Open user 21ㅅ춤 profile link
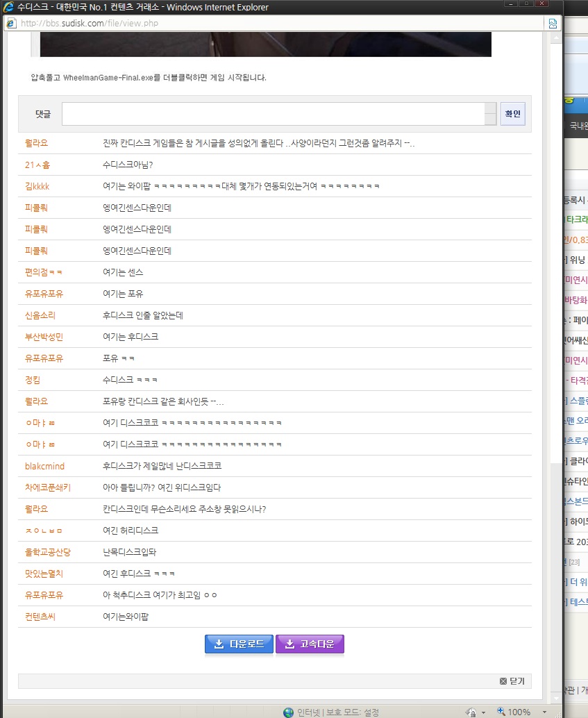The height and width of the screenshot is (718, 588). 37,165
